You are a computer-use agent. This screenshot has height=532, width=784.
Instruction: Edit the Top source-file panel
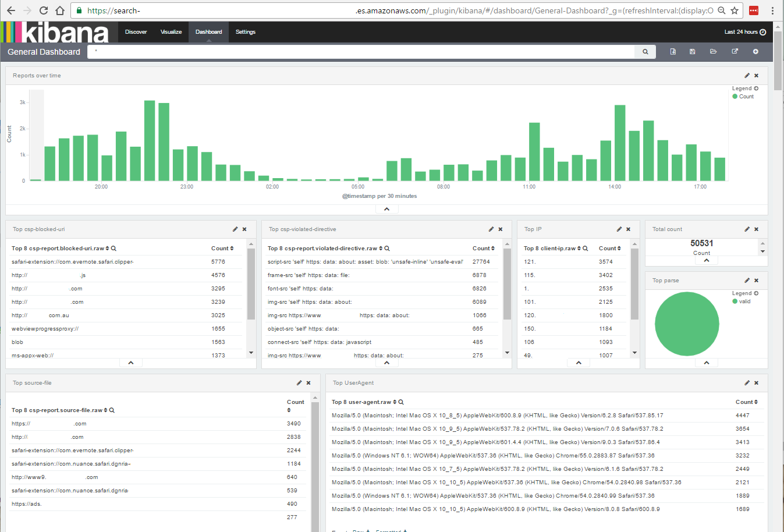(299, 383)
